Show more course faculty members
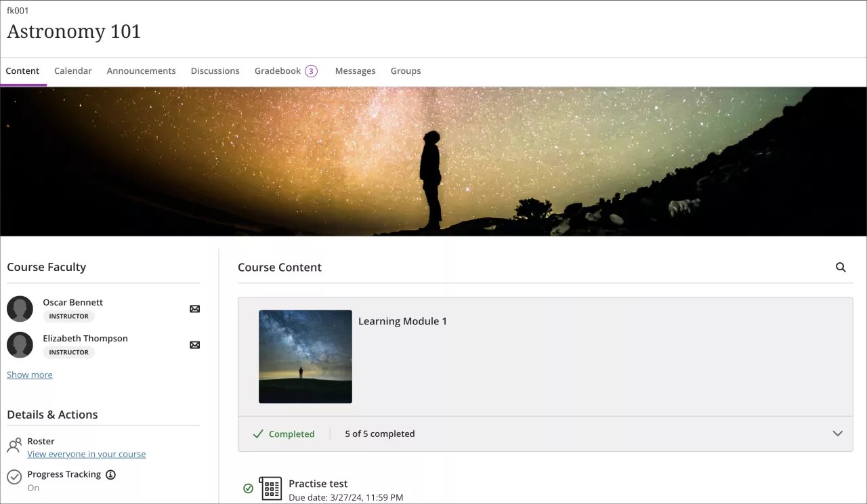The width and height of the screenshot is (867, 504). coord(29,375)
